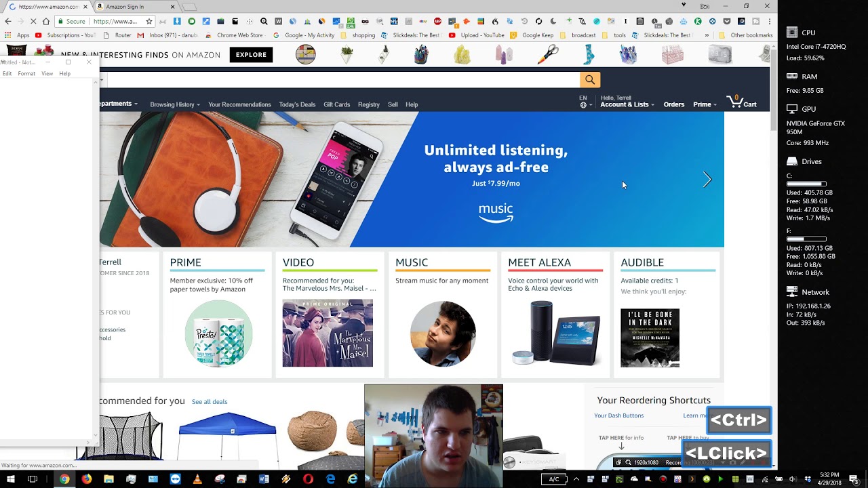The width and height of the screenshot is (868, 488).
Task: Open Gift Cards page
Action: [336, 104]
